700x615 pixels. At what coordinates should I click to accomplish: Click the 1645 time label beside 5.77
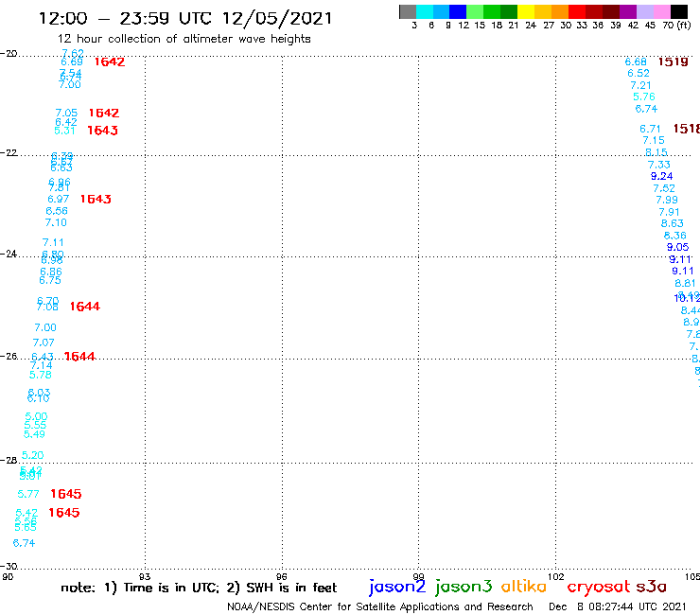click(65, 494)
